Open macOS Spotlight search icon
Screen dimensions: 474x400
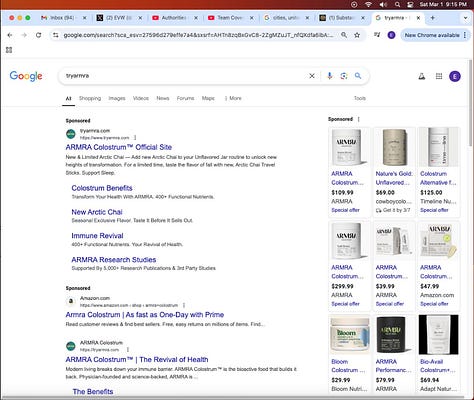click(x=397, y=4)
